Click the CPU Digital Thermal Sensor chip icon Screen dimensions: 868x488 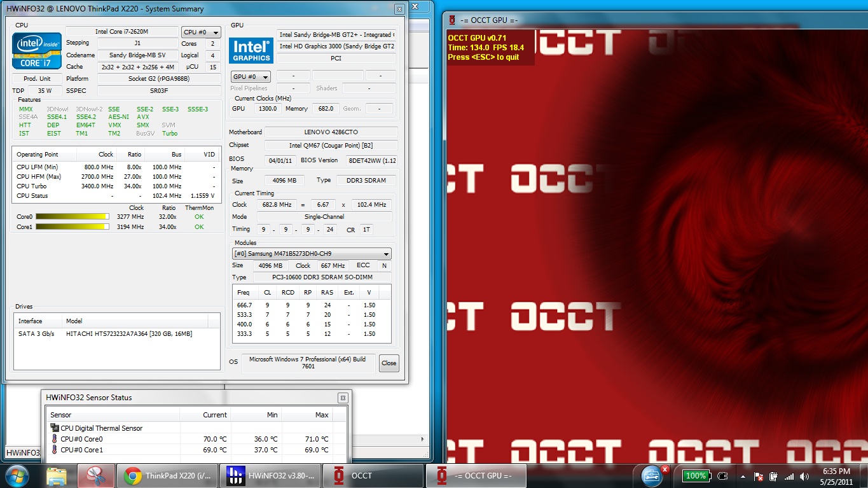tap(54, 428)
